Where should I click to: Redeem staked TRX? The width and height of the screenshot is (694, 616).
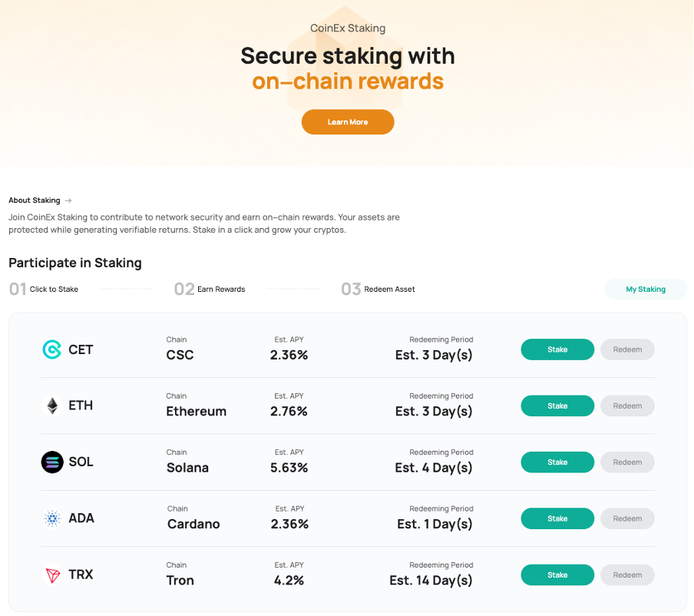pos(627,575)
